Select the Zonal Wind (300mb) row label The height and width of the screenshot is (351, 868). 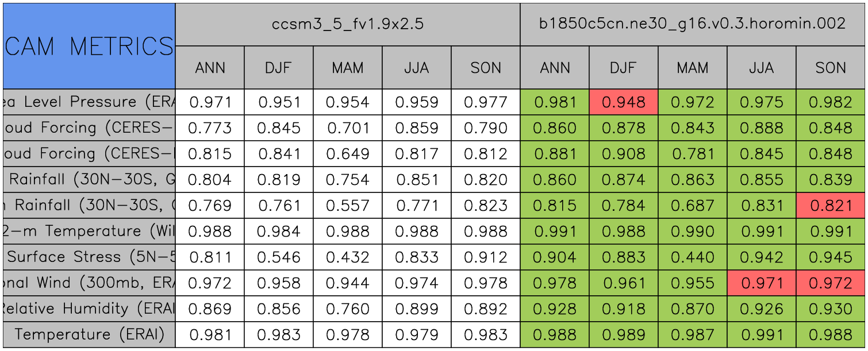(x=89, y=283)
